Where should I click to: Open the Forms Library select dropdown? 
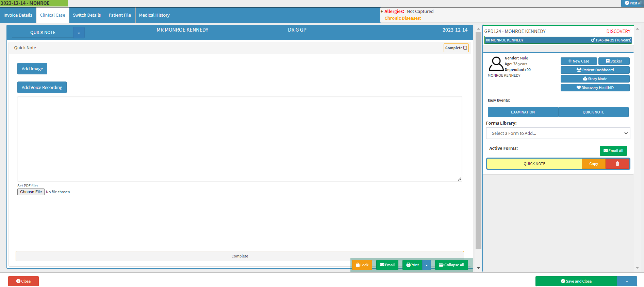pos(558,133)
